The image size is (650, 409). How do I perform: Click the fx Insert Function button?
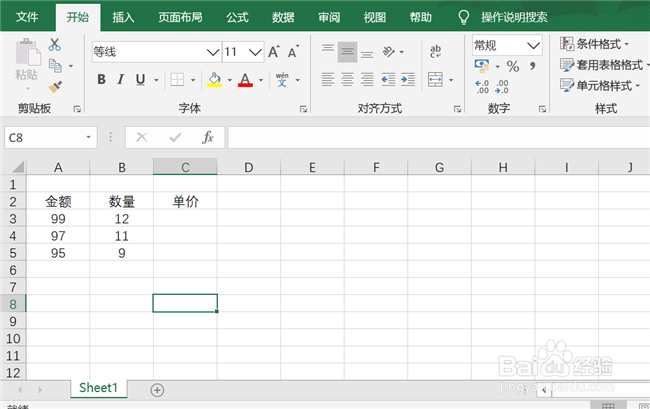(208, 137)
